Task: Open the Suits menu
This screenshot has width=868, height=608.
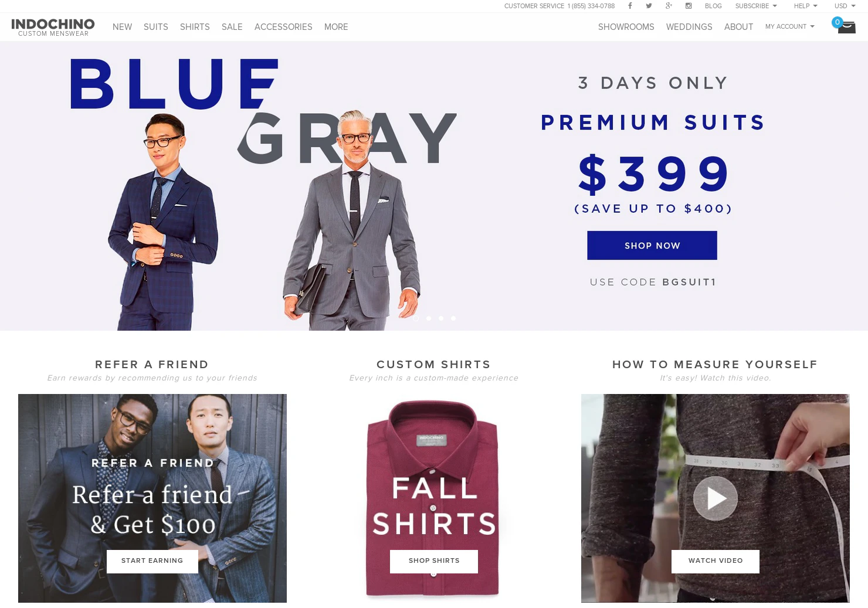Action: pos(156,27)
